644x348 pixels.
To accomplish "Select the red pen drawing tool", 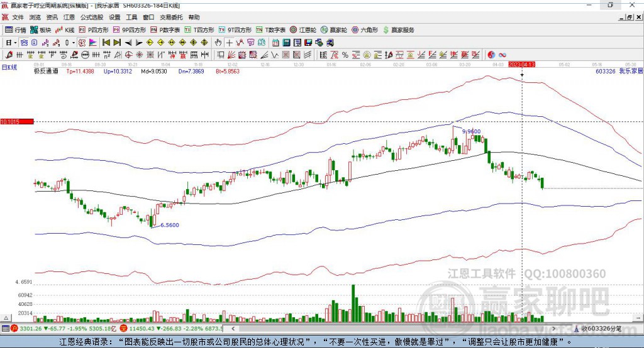I will (9, 55).
